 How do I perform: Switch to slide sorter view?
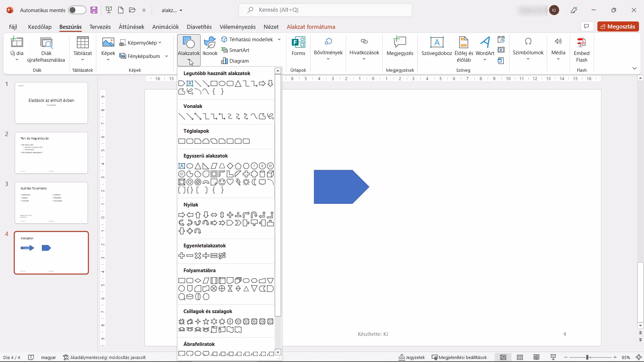point(520,357)
